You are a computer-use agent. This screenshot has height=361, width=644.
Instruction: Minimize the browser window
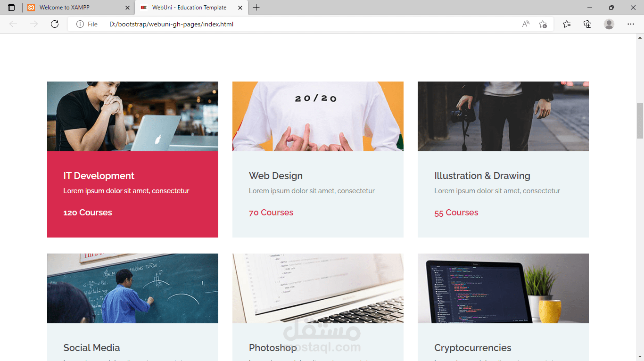click(x=590, y=8)
